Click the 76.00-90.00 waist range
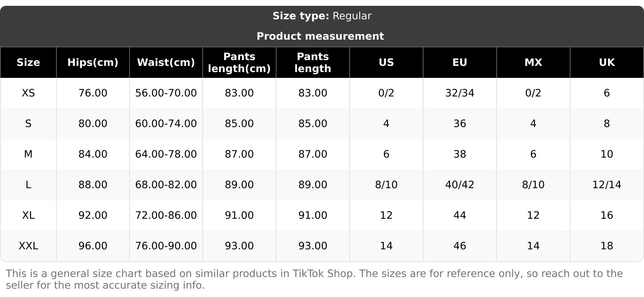The height and width of the screenshot is (297, 644). click(166, 246)
